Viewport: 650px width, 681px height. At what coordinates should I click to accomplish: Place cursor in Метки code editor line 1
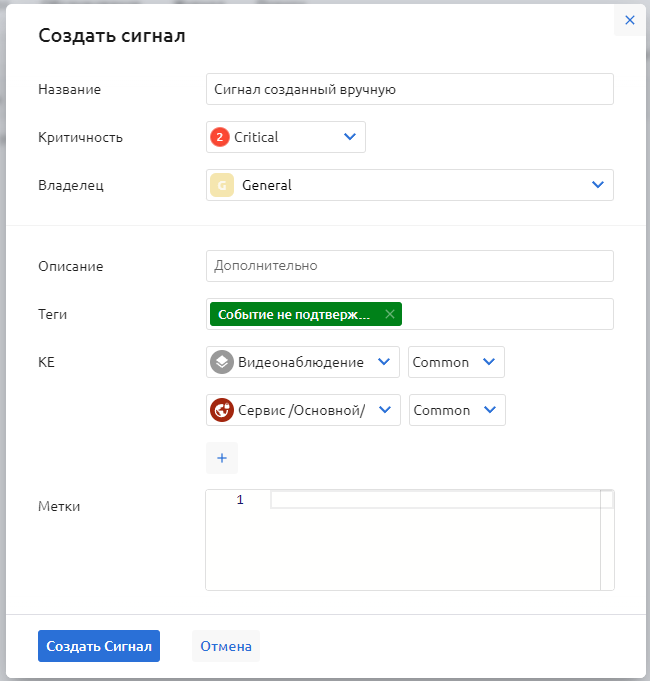click(430, 500)
